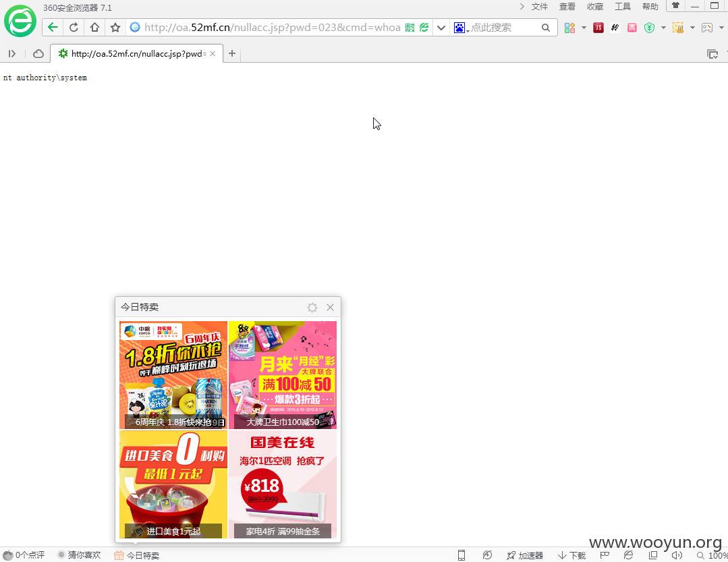Expand the address bar history dropdown

(x=441, y=28)
